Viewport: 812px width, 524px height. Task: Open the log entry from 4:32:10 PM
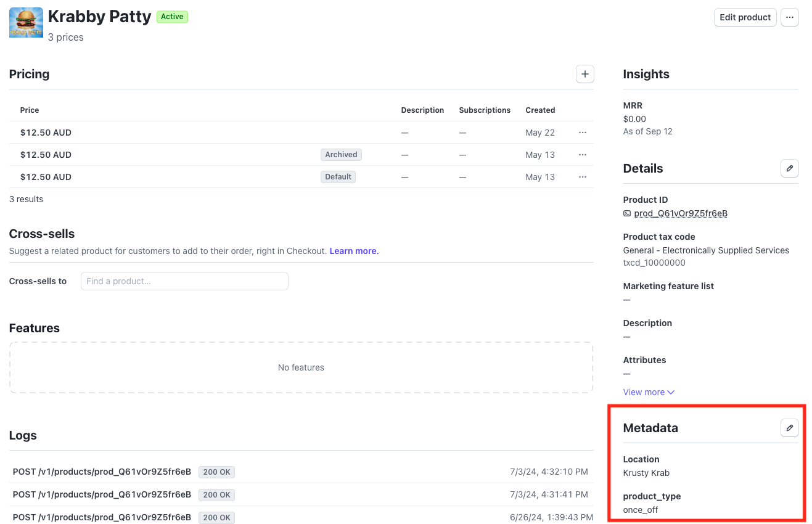click(102, 472)
